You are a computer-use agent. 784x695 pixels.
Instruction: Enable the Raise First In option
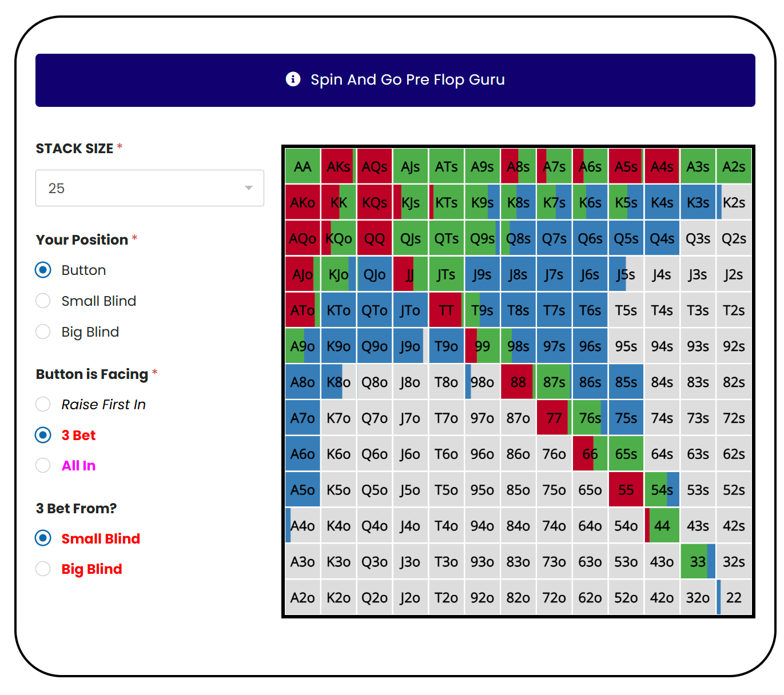coord(43,404)
